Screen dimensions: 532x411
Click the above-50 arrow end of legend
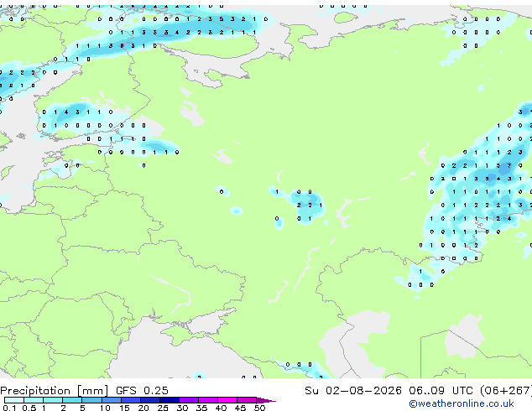click(x=266, y=400)
